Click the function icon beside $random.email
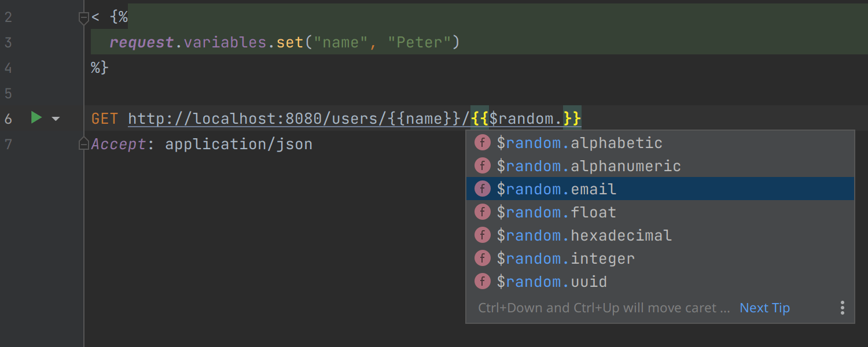Image resolution: width=868 pixels, height=347 pixels. click(482, 189)
